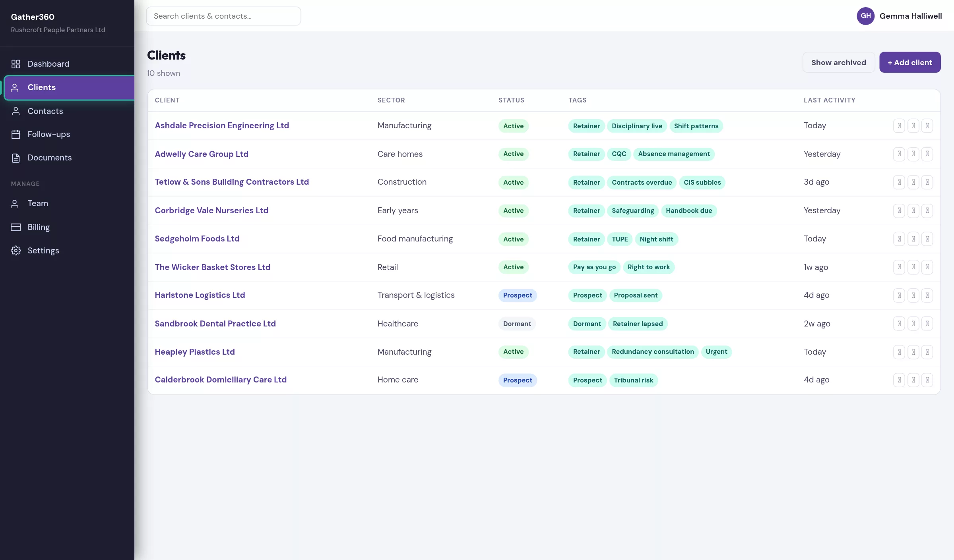954x560 pixels.
Task: Open Harlstone Logistics Ltd client
Action: [x=200, y=295]
